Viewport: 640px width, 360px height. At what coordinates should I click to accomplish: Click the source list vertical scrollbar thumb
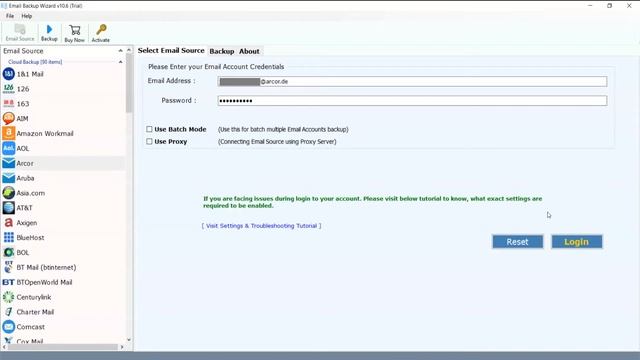pos(129,84)
